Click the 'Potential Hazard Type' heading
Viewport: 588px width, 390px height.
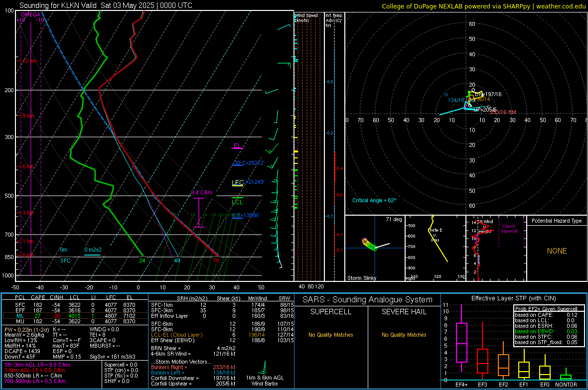coord(557,221)
